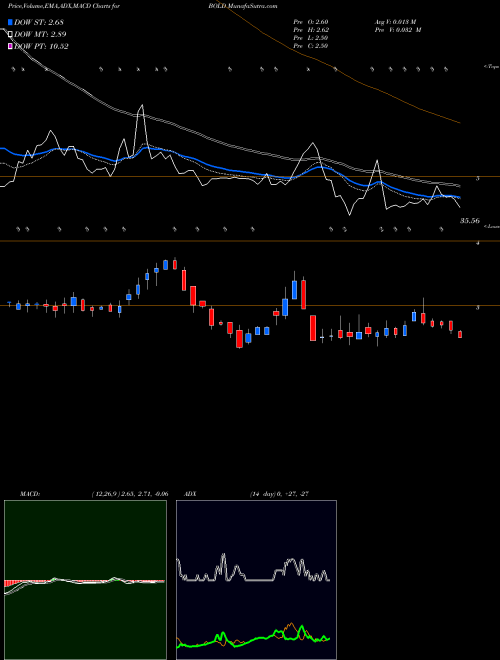The width and height of the screenshot is (500, 660).
Task: Click the magenta DOW PT legend swatch
Action: (11, 46)
